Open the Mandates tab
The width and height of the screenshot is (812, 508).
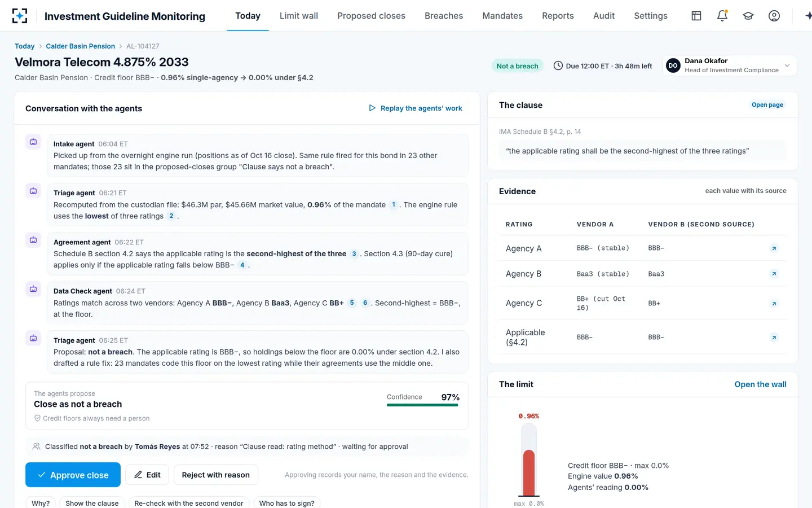(502, 16)
